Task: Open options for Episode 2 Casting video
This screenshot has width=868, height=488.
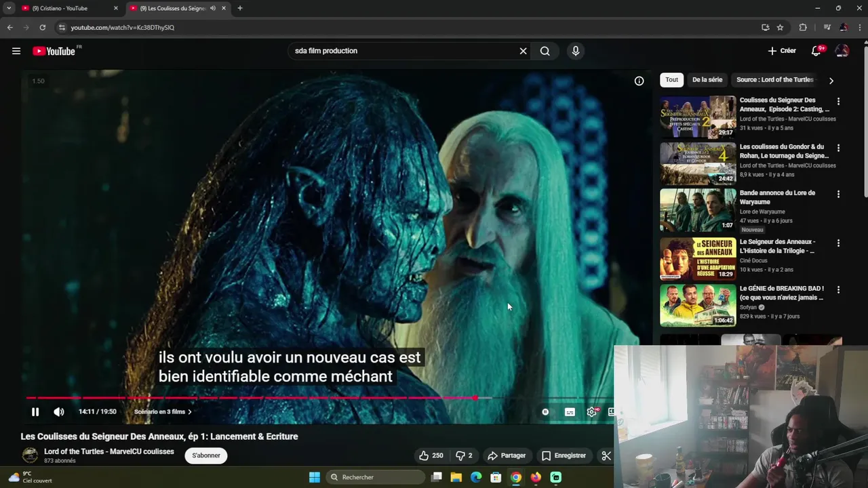Action: coord(838,101)
